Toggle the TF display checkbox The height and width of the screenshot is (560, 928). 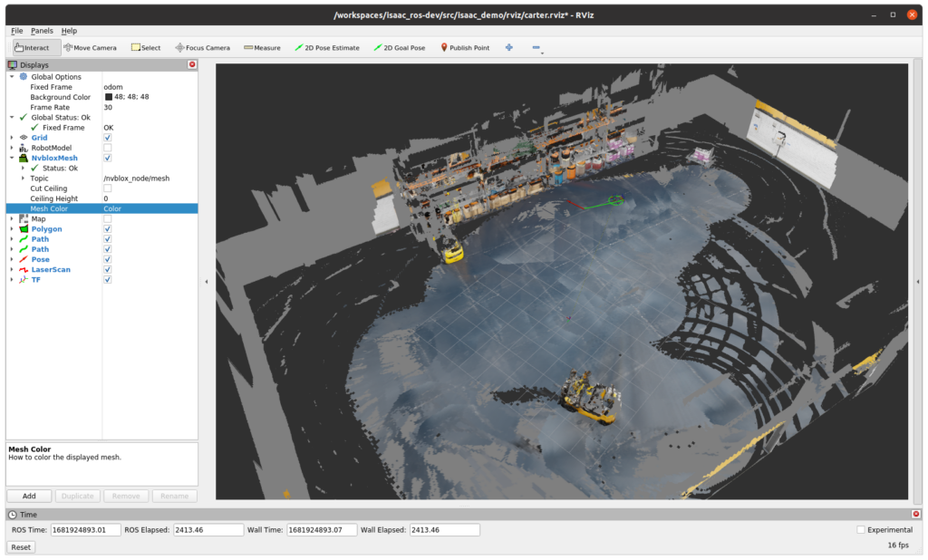pyautogui.click(x=108, y=279)
